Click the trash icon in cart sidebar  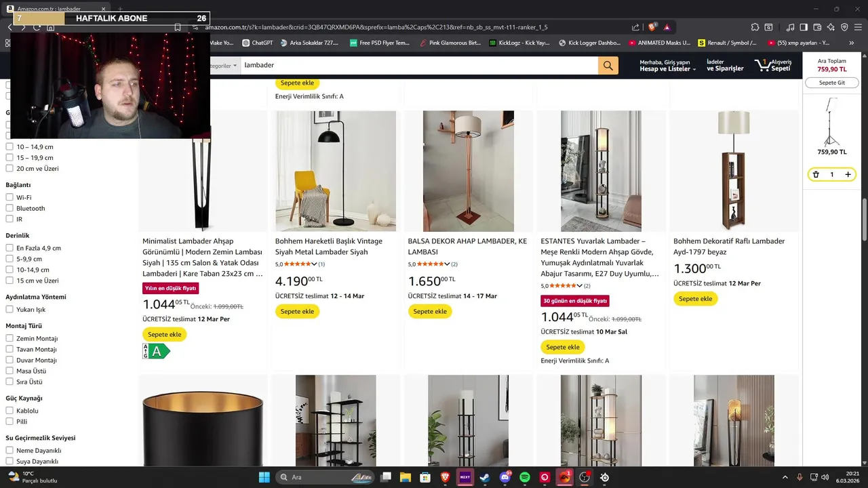tap(816, 174)
